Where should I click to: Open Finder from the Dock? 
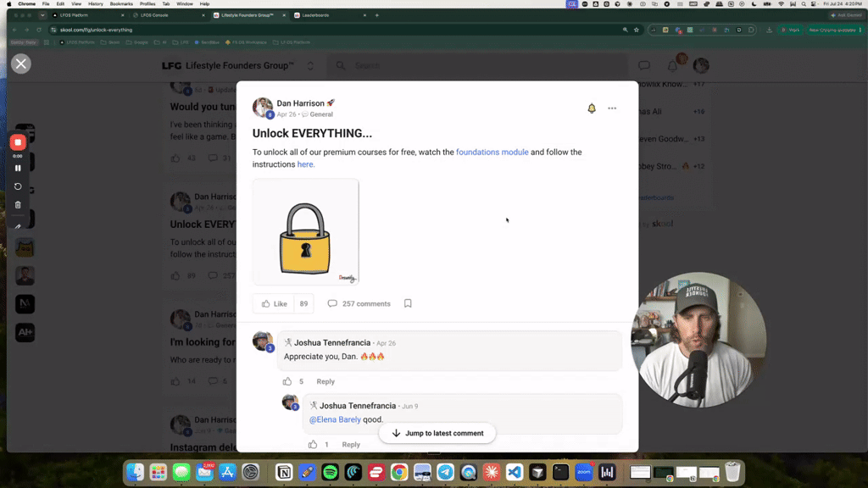pos(135,472)
